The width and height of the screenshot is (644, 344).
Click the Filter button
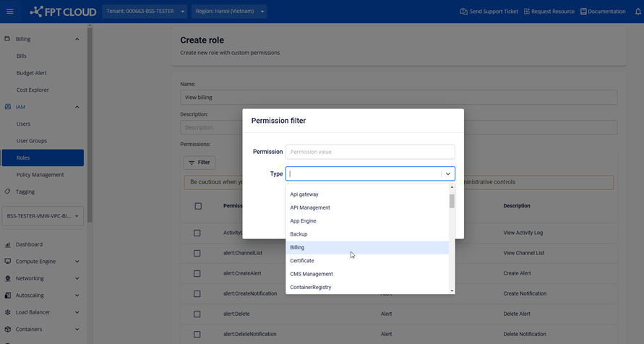click(x=199, y=163)
